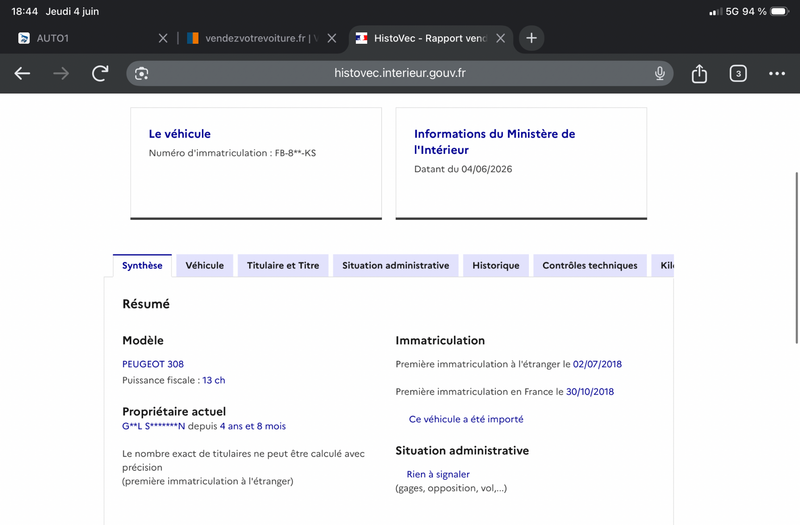The height and width of the screenshot is (525, 800).
Task: Close the AUTO1 tab
Action: tap(163, 38)
